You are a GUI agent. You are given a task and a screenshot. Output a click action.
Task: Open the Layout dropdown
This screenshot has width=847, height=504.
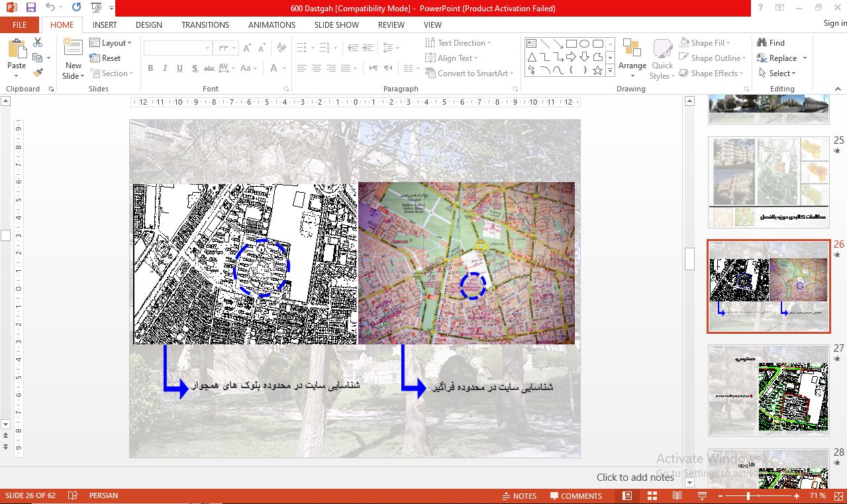pyautogui.click(x=111, y=43)
